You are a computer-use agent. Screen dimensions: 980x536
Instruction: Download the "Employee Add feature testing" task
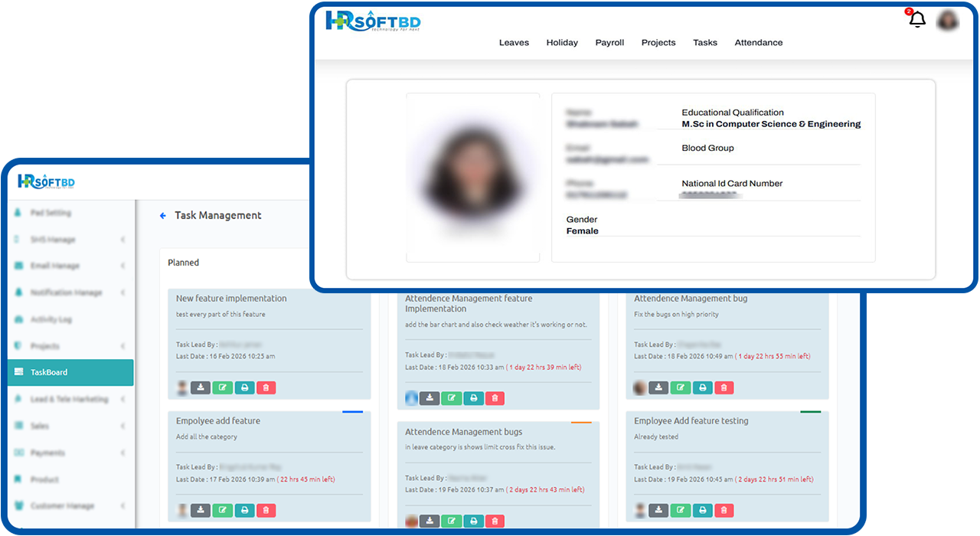point(658,511)
